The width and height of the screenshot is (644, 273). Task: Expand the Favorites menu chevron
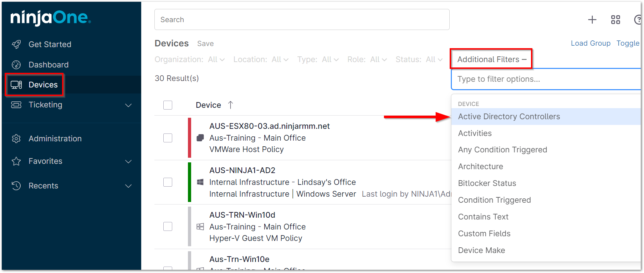tap(128, 162)
